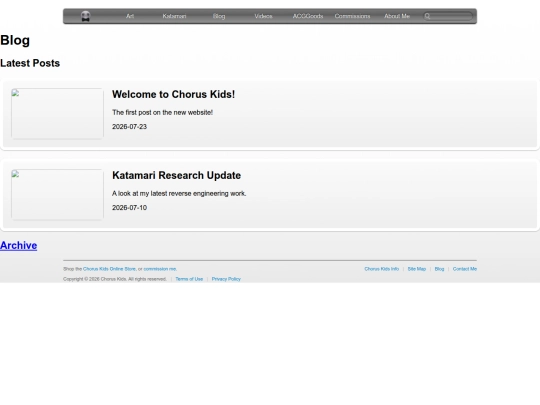Click the Welcome to Chorus Kids thumbnail

57,113
